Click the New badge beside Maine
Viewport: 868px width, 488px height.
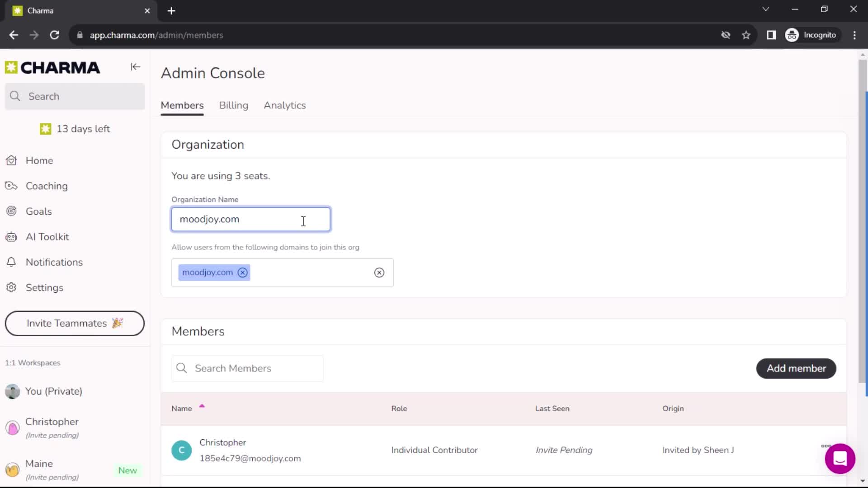click(127, 470)
